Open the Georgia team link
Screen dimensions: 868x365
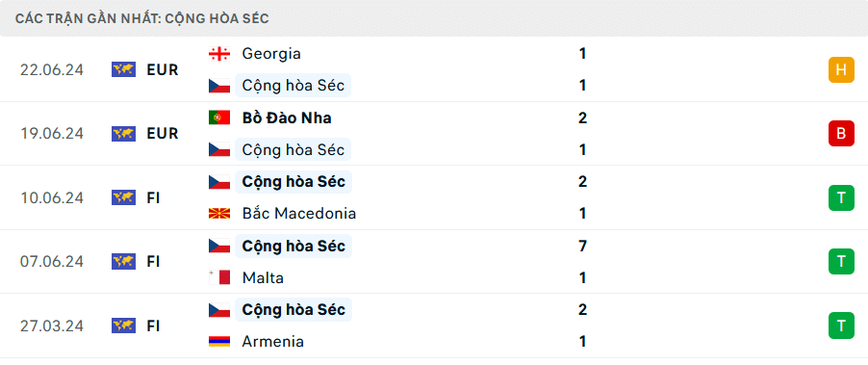coord(271,54)
